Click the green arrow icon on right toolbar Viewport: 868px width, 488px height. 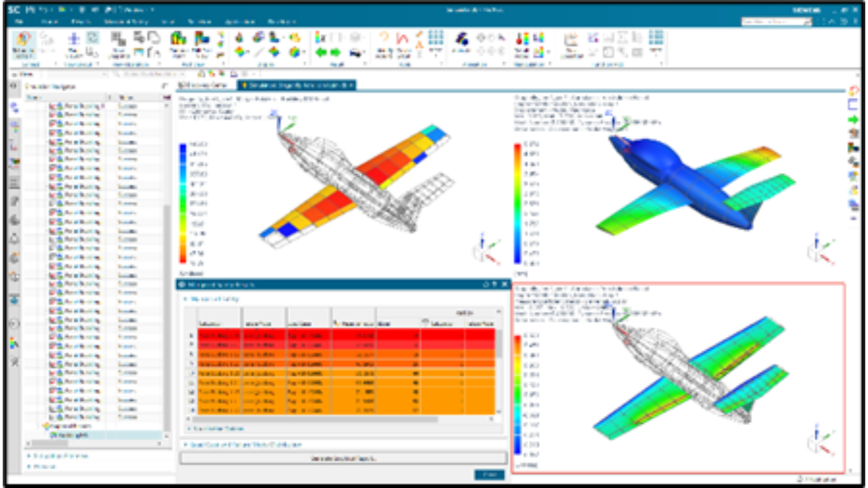pyautogui.click(x=853, y=119)
